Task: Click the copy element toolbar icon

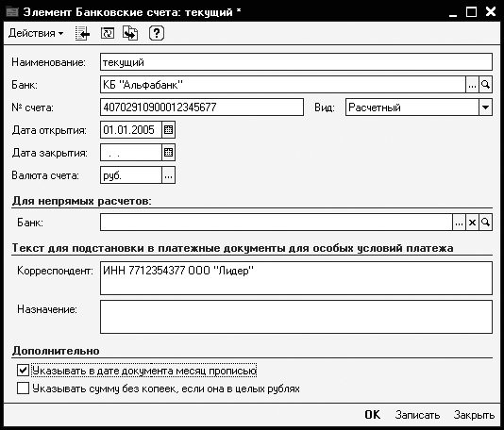Action: pyautogui.click(x=130, y=33)
